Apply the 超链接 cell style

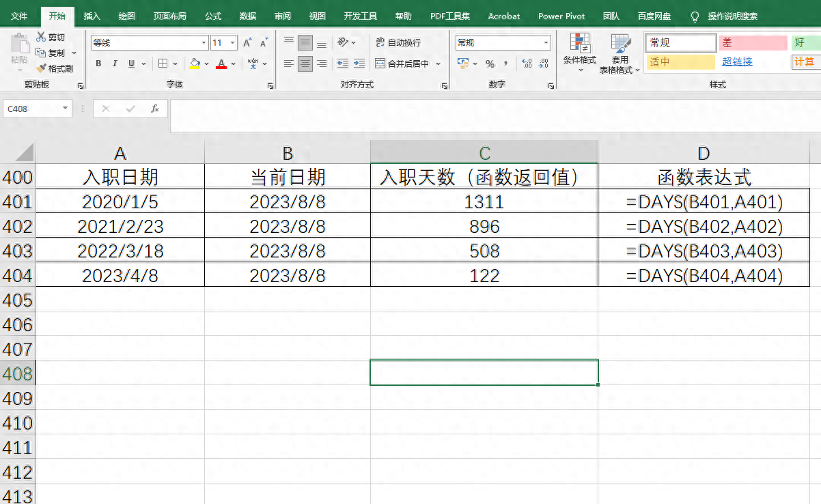point(753,61)
